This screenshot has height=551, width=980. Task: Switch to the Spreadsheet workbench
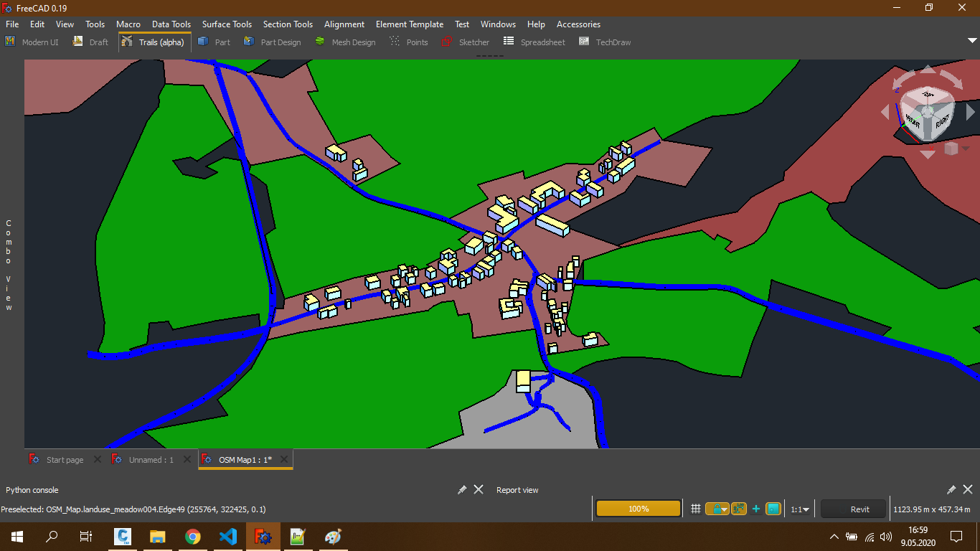tap(534, 42)
